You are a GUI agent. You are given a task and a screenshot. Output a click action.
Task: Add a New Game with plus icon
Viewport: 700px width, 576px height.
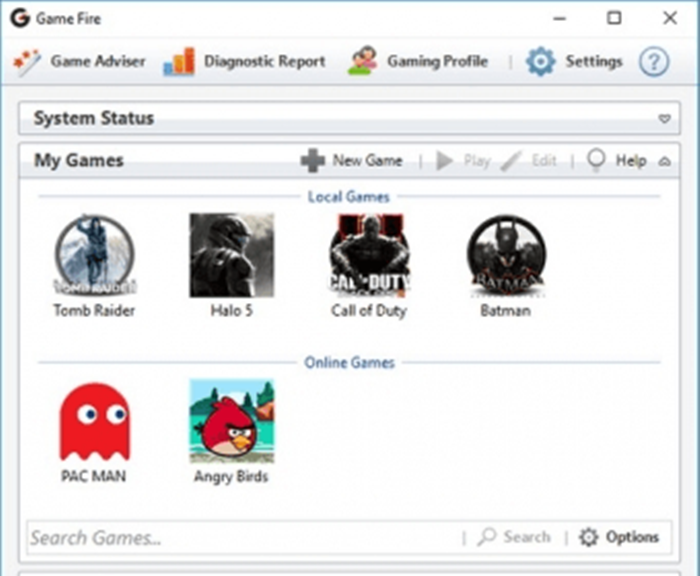click(x=352, y=160)
